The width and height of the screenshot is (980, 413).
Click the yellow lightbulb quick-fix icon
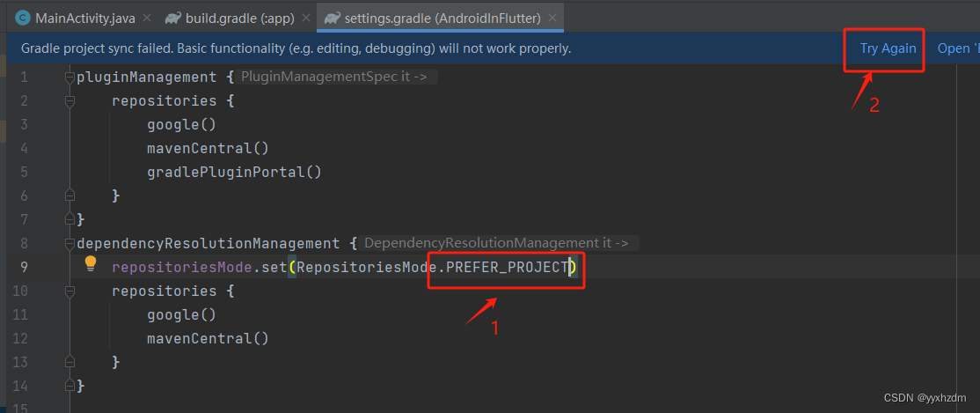tap(91, 263)
